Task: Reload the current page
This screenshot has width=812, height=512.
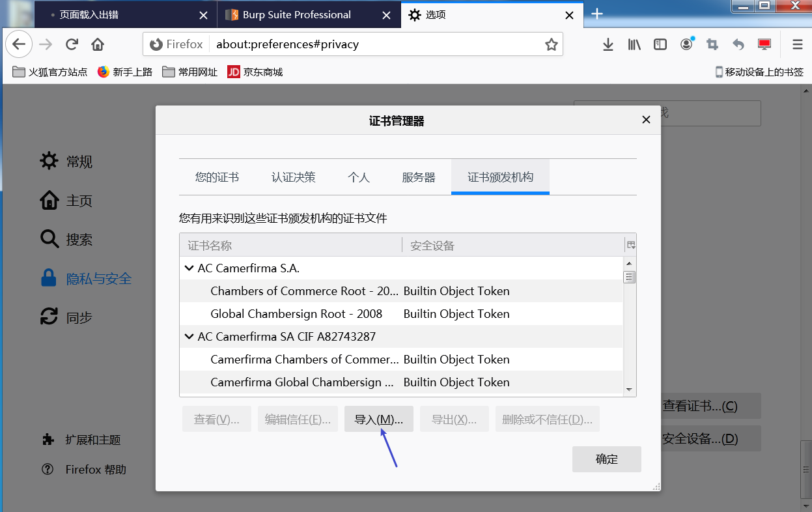Action: pyautogui.click(x=72, y=44)
